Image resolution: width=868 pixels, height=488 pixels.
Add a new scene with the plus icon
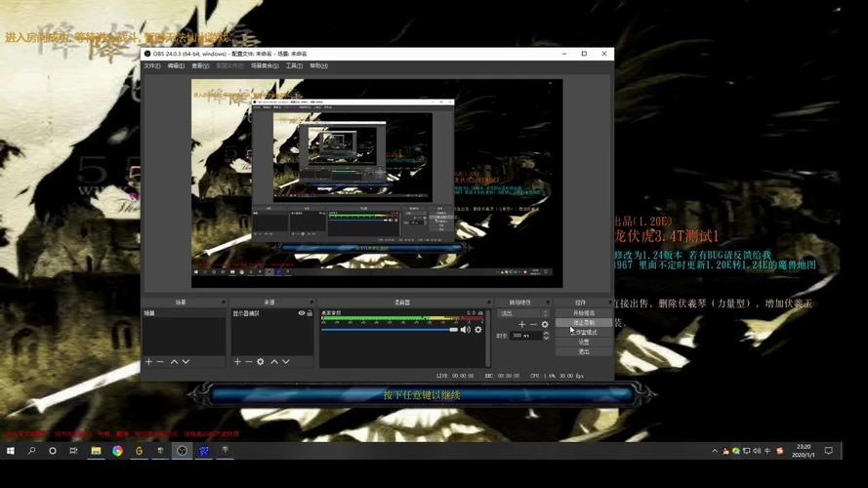[148, 361]
